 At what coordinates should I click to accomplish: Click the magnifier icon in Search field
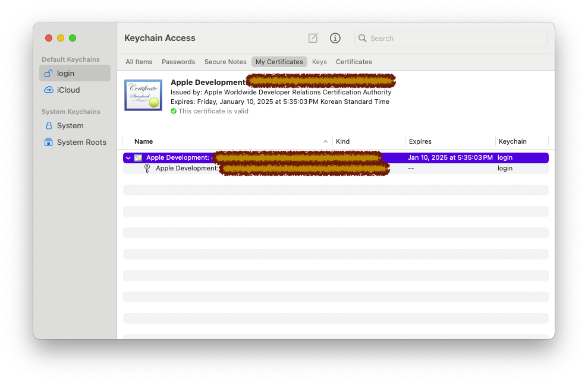(362, 38)
